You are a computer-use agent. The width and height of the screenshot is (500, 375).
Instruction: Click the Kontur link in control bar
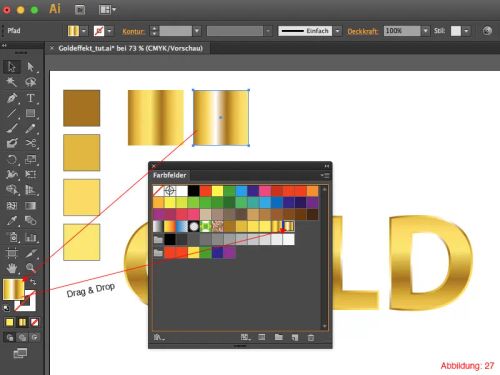click(133, 31)
